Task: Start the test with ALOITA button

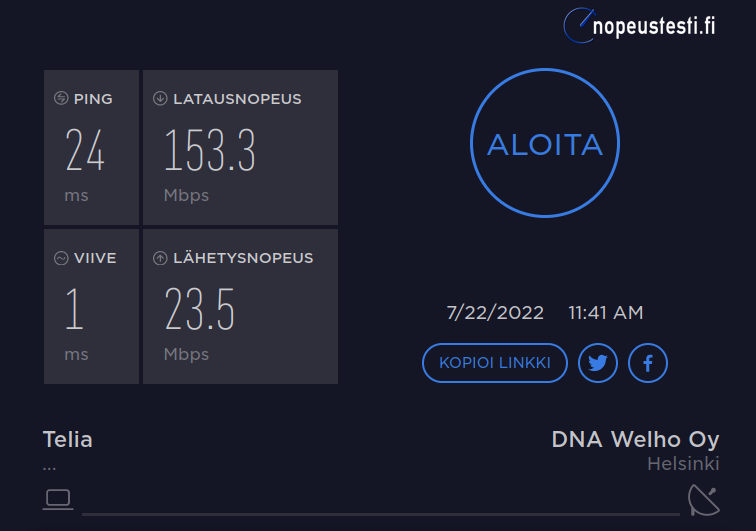Action: 544,145
